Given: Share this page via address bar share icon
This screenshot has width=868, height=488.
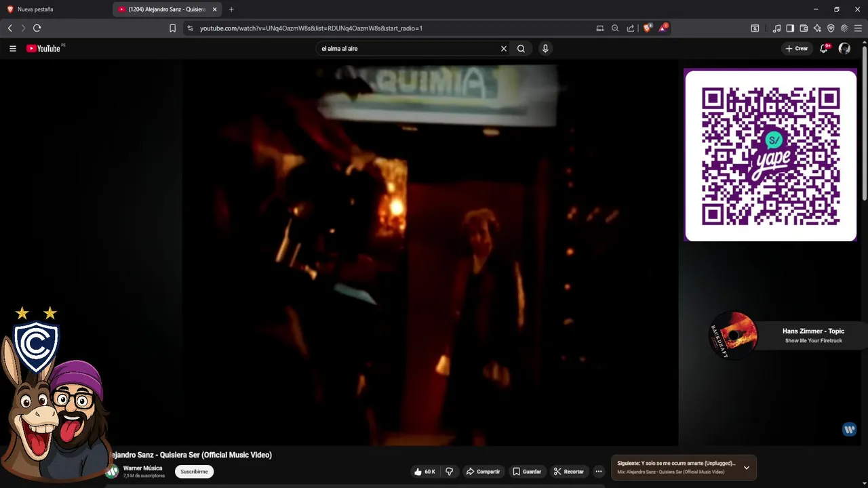Looking at the screenshot, I should coord(631,28).
